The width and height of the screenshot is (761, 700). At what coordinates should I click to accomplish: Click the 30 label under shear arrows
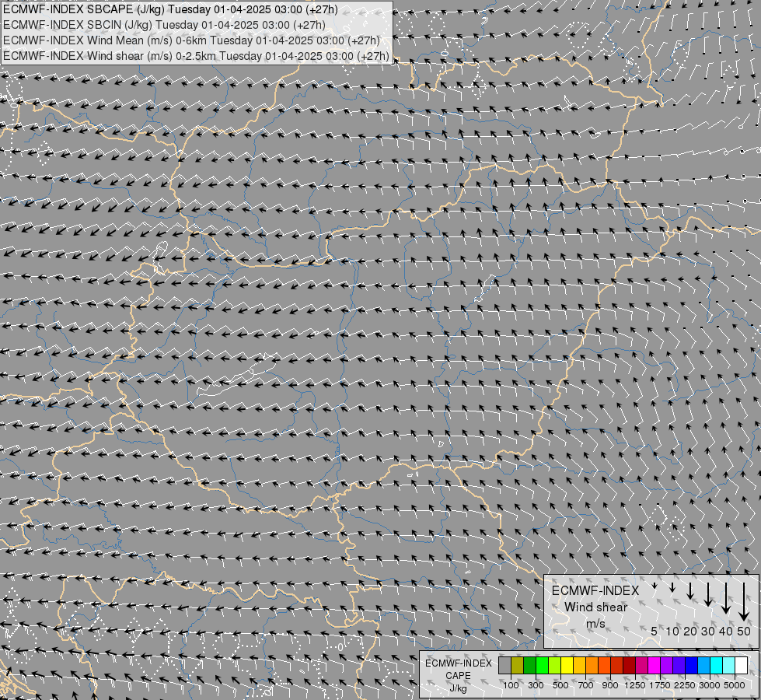pyautogui.click(x=708, y=632)
